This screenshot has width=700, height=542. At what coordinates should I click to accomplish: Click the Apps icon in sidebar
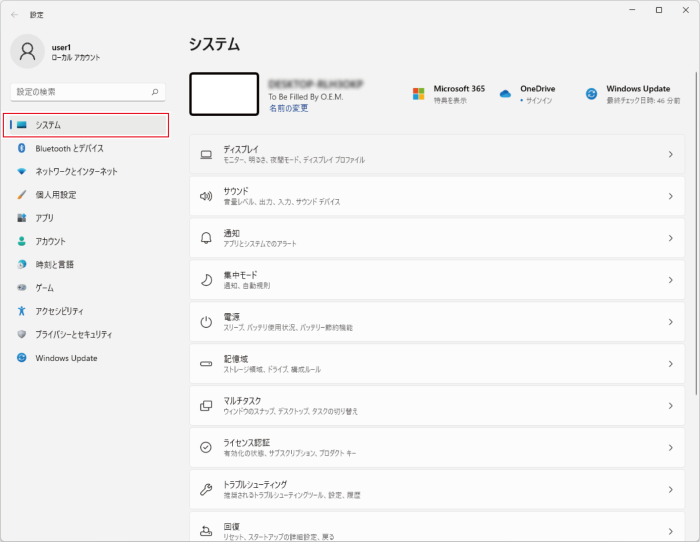tap(21, 218)
